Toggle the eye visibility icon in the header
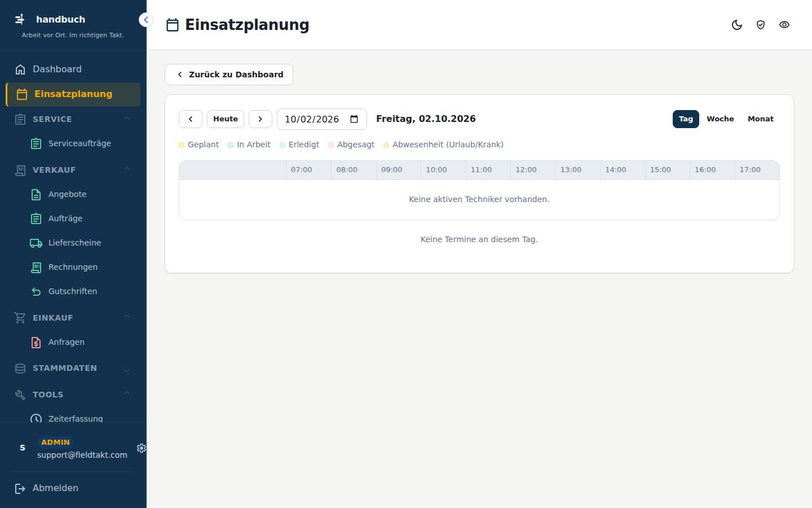The image size is (812, 508). (784, 25)
